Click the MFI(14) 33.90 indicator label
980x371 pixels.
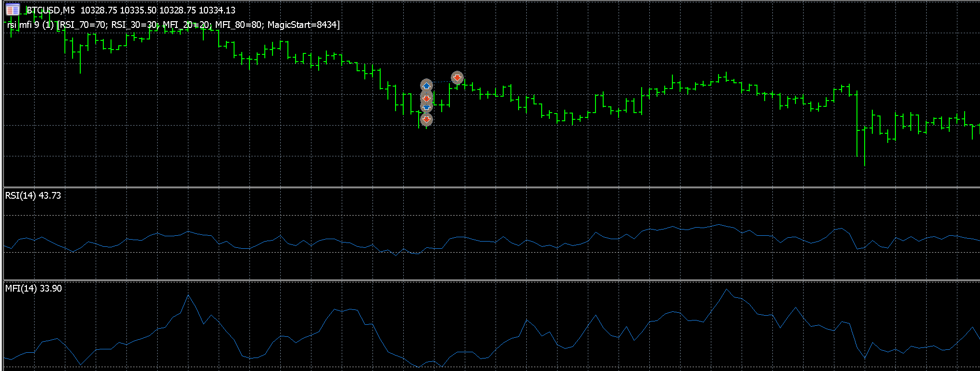(34, 288)
